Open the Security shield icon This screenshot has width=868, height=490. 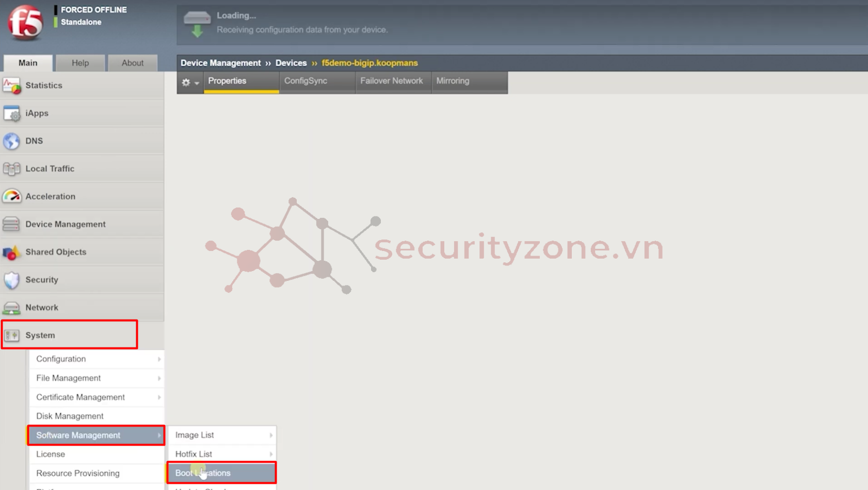[11, 280]
